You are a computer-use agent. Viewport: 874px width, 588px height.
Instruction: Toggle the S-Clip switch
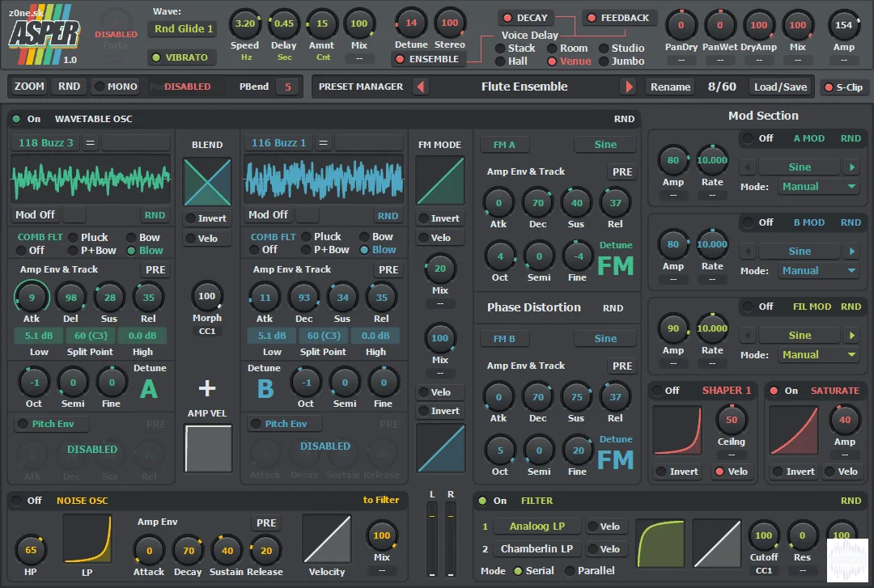click(x=844, y=87)
